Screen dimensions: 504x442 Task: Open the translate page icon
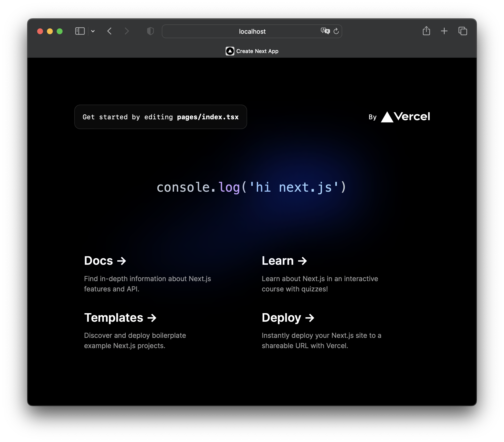(325, 31)
